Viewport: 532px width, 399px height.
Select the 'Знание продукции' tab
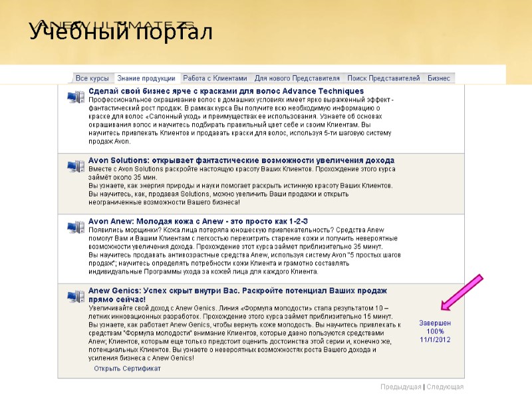(x=146, y=78)
